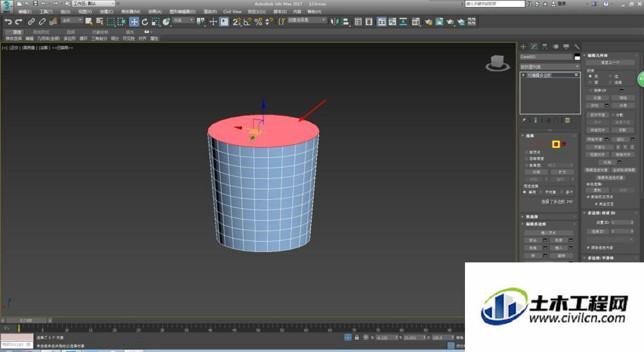The image size is (644, 352).
Task: Open the Utilities wrench panel tab
Action: coord(576,47)
